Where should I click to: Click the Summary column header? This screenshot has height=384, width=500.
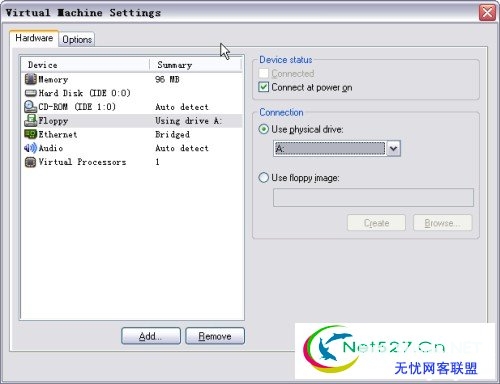tap(196, 65)
